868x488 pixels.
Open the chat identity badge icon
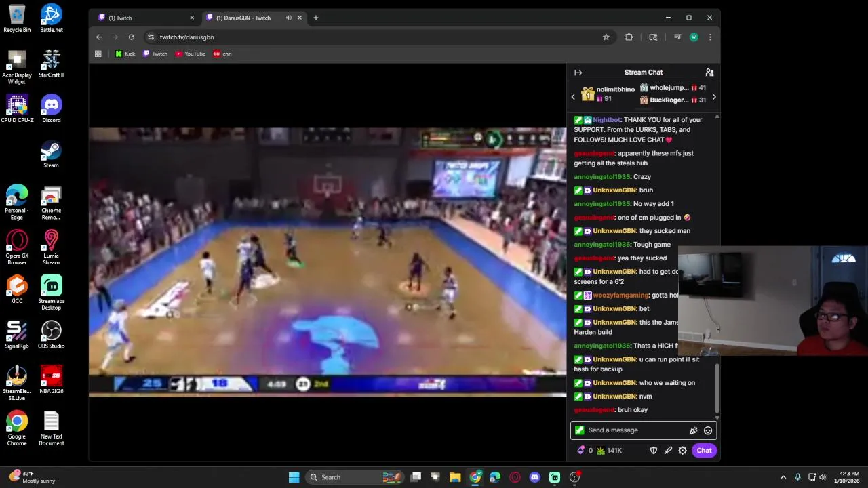tap(579, 430)
